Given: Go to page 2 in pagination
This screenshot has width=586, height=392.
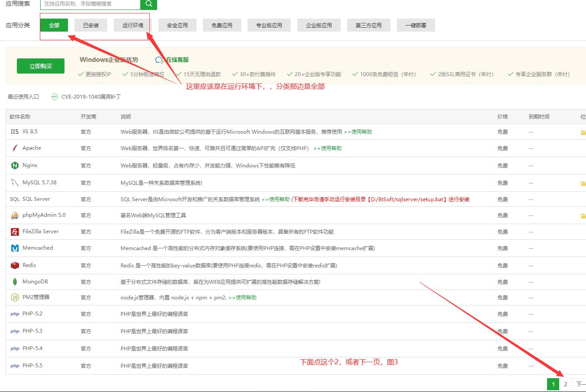Looking at the screenshot, I should 565,384.
